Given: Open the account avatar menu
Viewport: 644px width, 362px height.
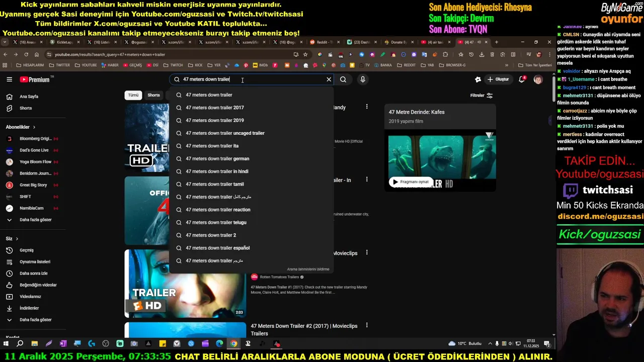Looking at the screenshot, I should [538, 79].
